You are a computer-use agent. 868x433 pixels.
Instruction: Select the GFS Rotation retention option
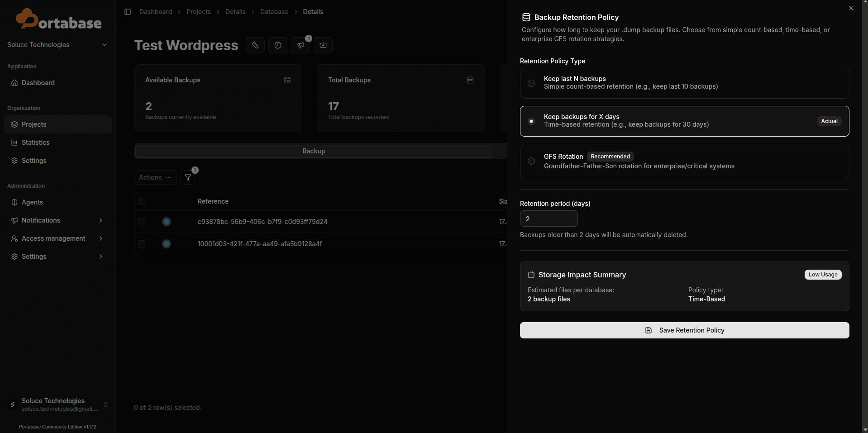coord(531,161)
